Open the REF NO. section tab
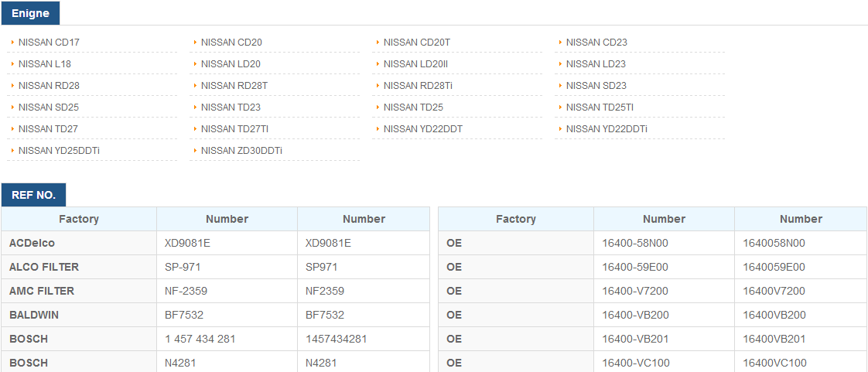This screenshot has height=372, width=868. (34, 195)
